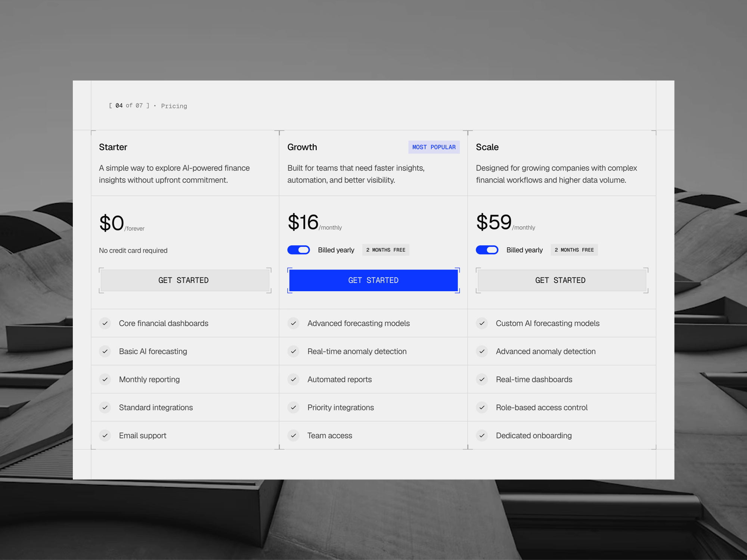Click check icon beside Advanced anomaly detection
The width and height of the screenshot is (747, 560).
[x=482, y=351]
